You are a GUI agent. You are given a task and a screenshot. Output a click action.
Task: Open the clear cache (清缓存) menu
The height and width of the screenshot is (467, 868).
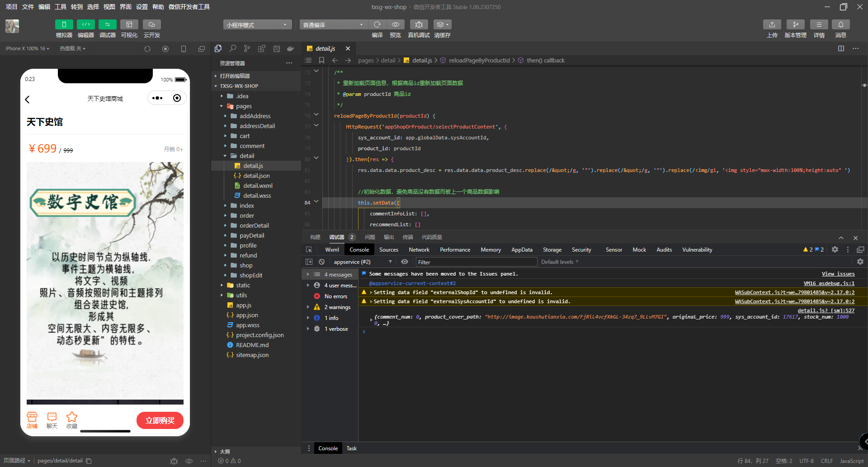point(442,24)
